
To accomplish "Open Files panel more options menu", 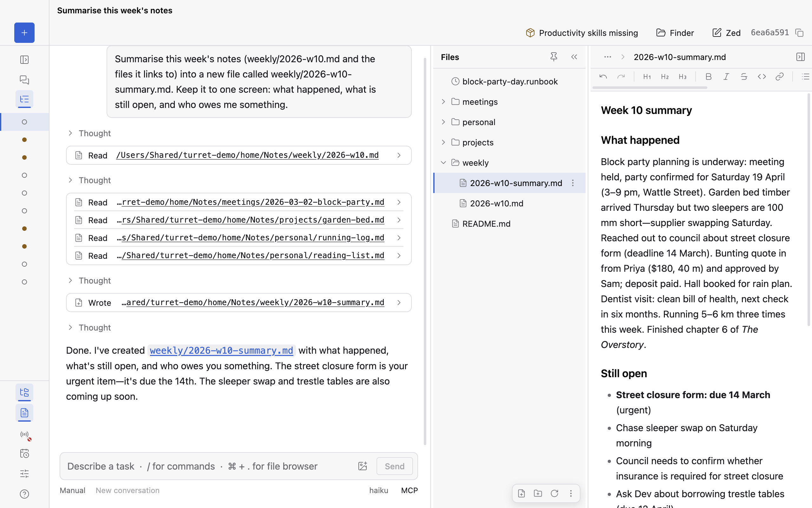I will (571, 493).
